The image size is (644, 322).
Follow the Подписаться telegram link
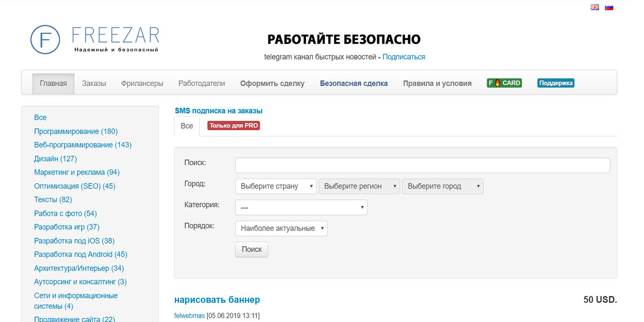(x=404, y=57)
